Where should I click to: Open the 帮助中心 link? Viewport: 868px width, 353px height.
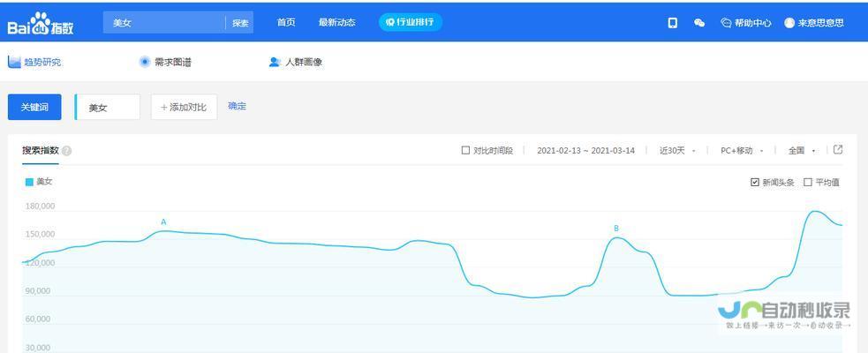click(x=753, y=23)
